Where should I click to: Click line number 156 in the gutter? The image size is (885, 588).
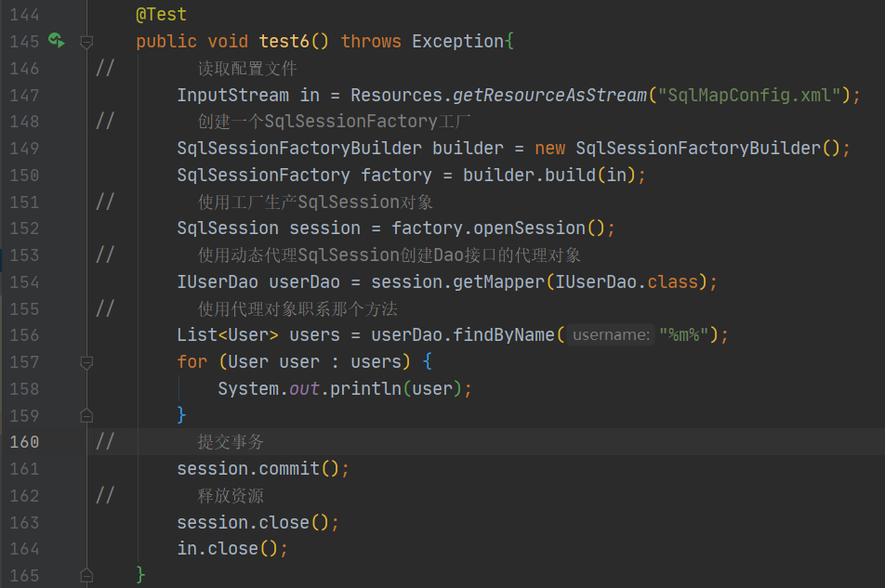click(x=24, y=335)
